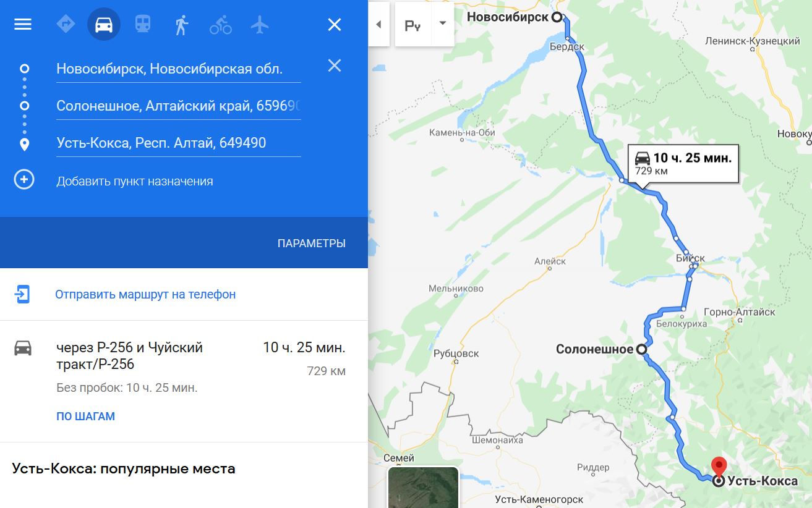Open the hamburger main menu

pos(23,25)
